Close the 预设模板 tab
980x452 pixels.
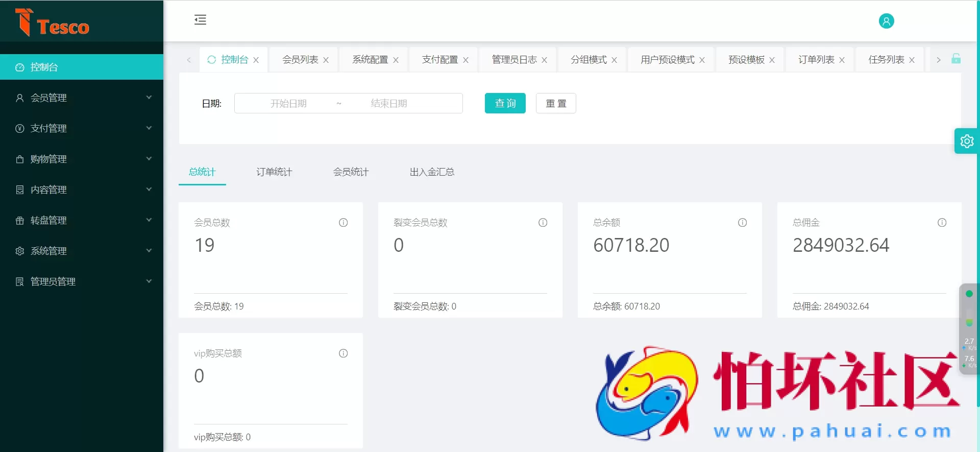pos(772,60)
